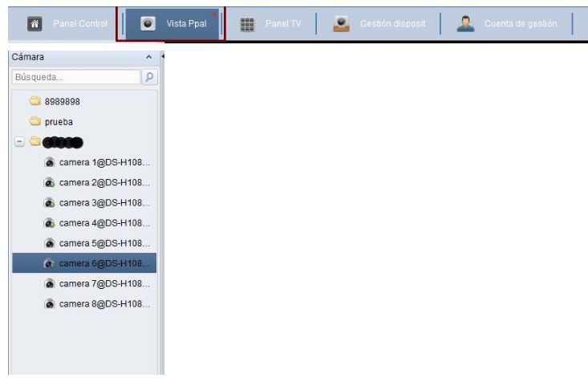Click the Panel Control home icon
Screen dimensions: 588x378
pyautogui.click(x=35, y=23)
